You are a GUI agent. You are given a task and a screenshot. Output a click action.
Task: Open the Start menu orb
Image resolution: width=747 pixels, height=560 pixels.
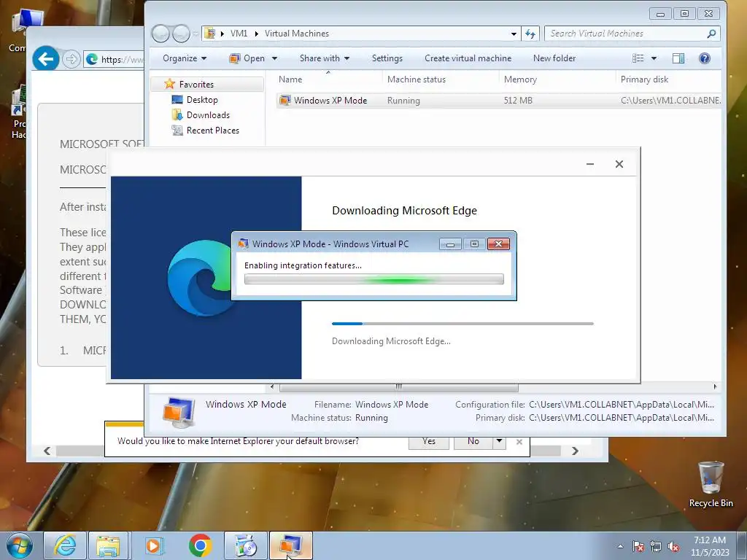[x=19, y=546]
